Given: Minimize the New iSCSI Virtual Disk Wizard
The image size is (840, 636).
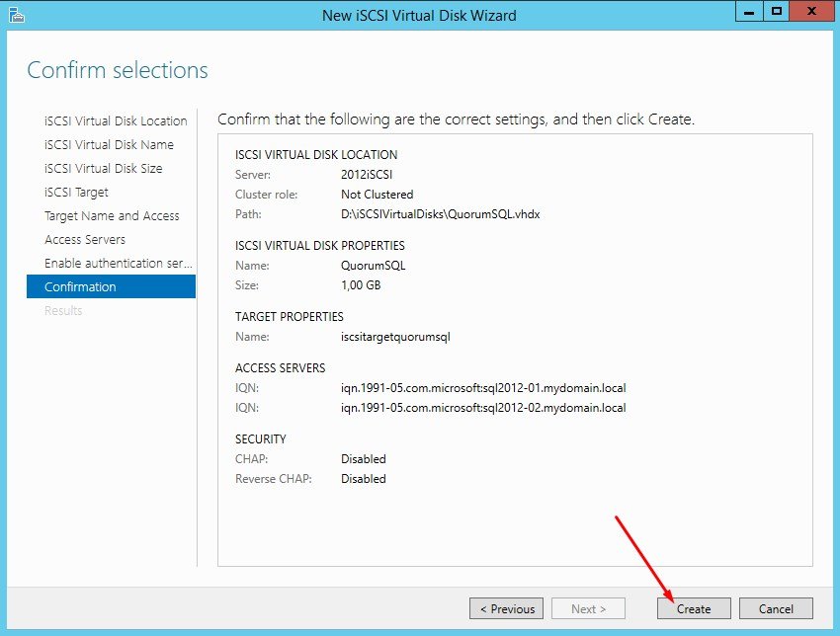Looking at the screenshot, I should pos(748,12).
